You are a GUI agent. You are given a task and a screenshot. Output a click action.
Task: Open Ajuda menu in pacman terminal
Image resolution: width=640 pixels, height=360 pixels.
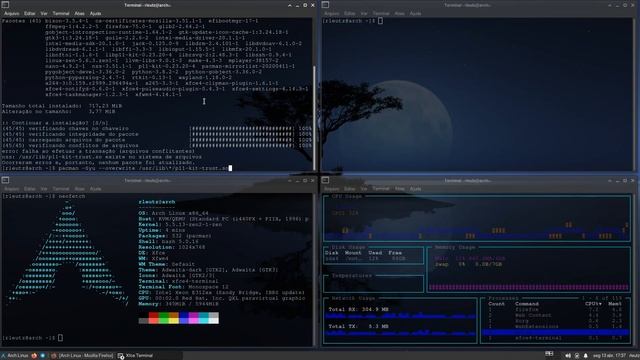coord(96,13)
